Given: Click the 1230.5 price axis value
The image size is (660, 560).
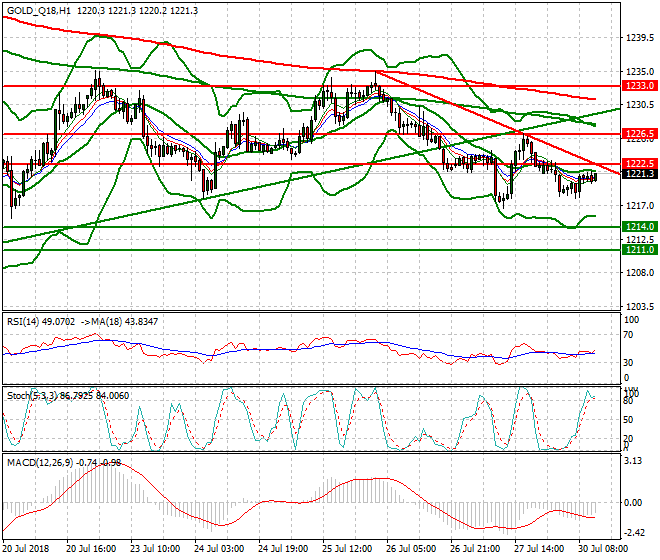Looking at the screenshot, I should point(640,105).
